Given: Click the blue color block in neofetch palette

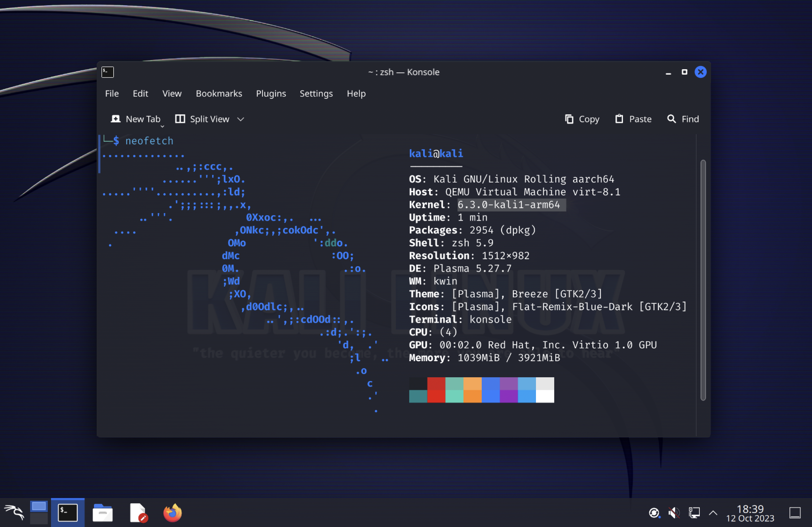Looking at the screenshot, I should point(491,390).
